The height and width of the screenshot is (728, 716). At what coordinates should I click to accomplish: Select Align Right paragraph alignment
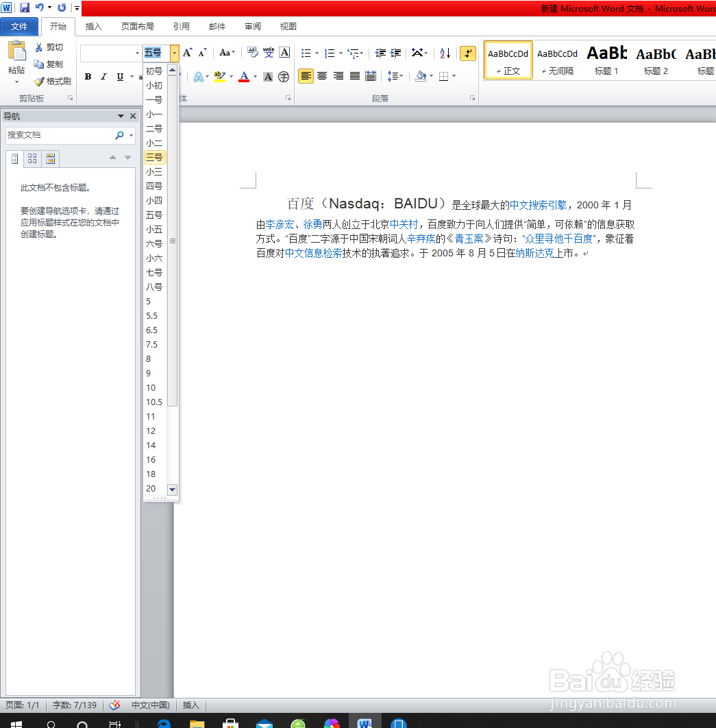point(338,75)
